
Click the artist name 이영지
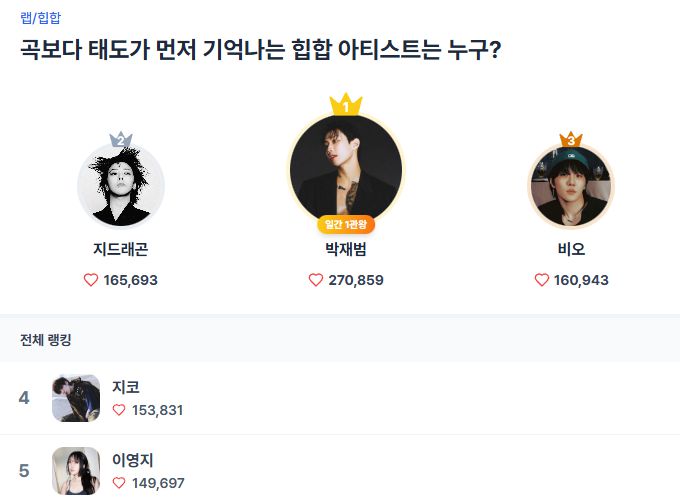coord(133,460)
